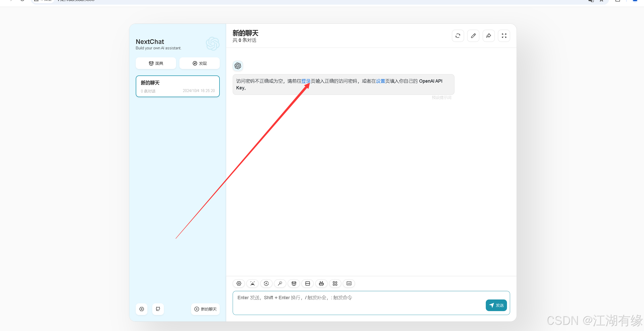This screenshot has height=331, width=644.
Task: Start a 新的聊天 from sidebar bottom
Action: (206, 309)
